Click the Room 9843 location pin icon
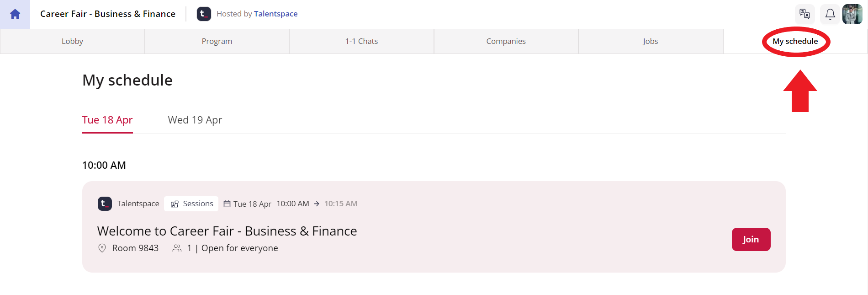 (x=102, y=248)
